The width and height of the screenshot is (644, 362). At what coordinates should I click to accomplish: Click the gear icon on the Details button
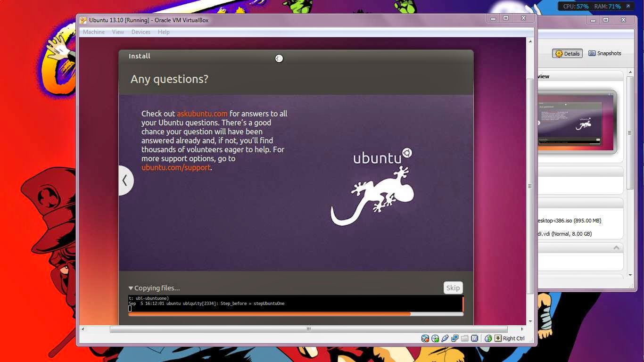pos(559,54)
